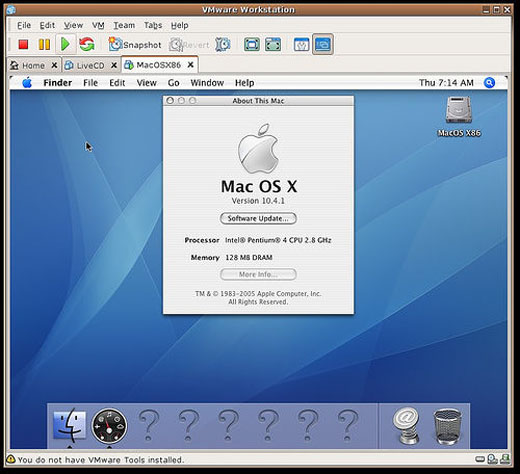The image size is (520, 474).
Task: Click the summary view toolbar icon
Action: click(302, 44)
